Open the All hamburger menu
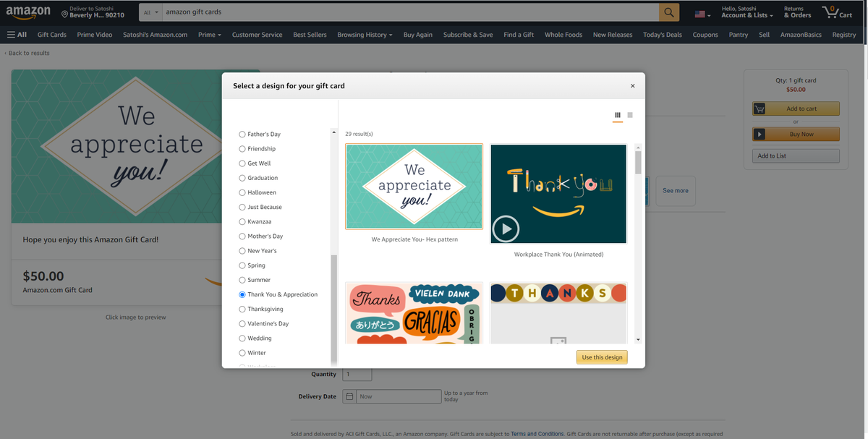 pos(17,35)
